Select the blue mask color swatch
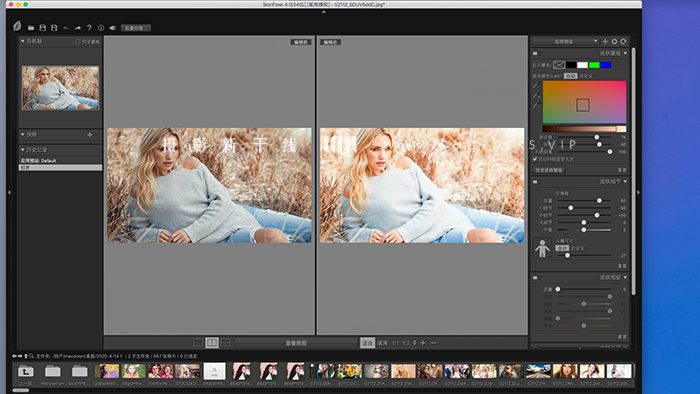The height and width of the screenshot is (394, 700). pyautogui.click(x=606, y=65)
